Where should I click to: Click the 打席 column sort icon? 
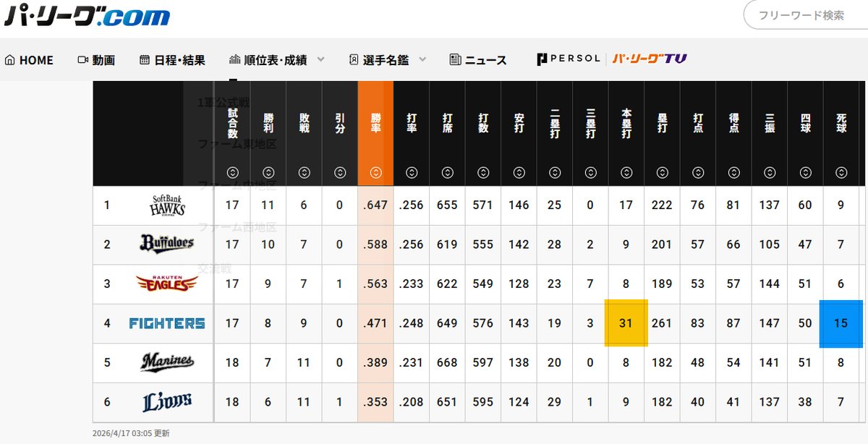click(447, 173)
